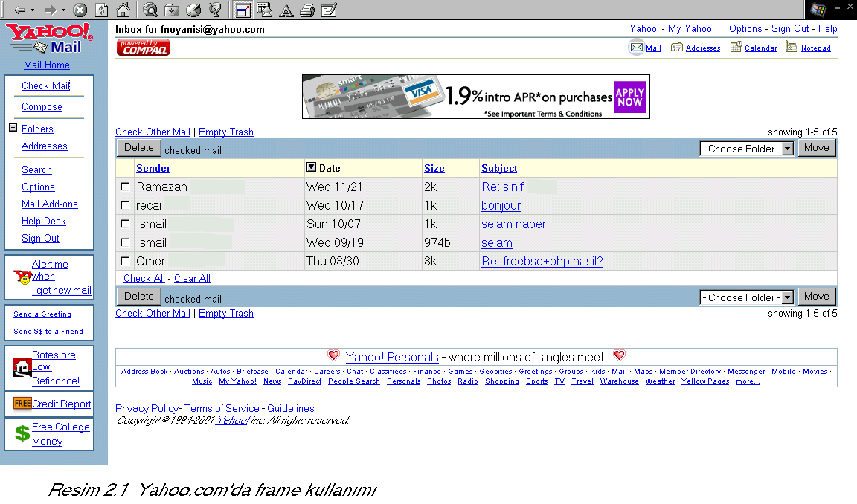Tick the checkbox for Omer's message
857x504 pixels.
pyautogui.click(x=125, y=261)
